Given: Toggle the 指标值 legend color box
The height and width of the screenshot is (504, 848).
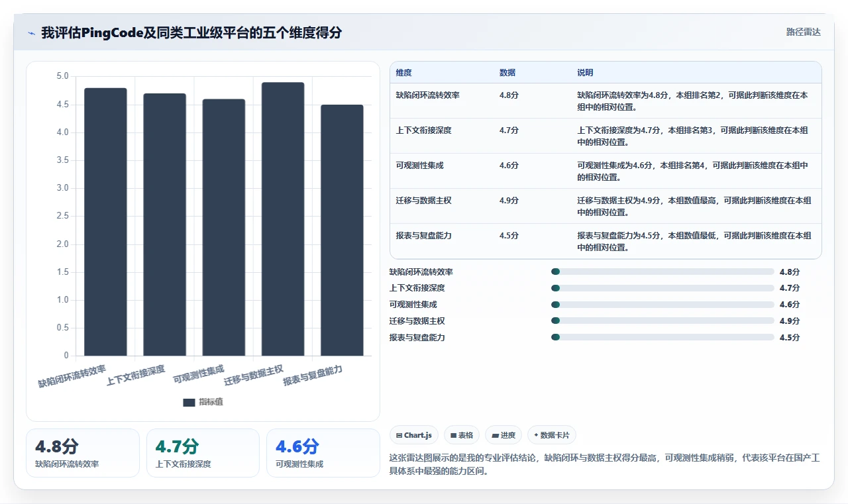Looking at the screenshot, I should (189, 402).
